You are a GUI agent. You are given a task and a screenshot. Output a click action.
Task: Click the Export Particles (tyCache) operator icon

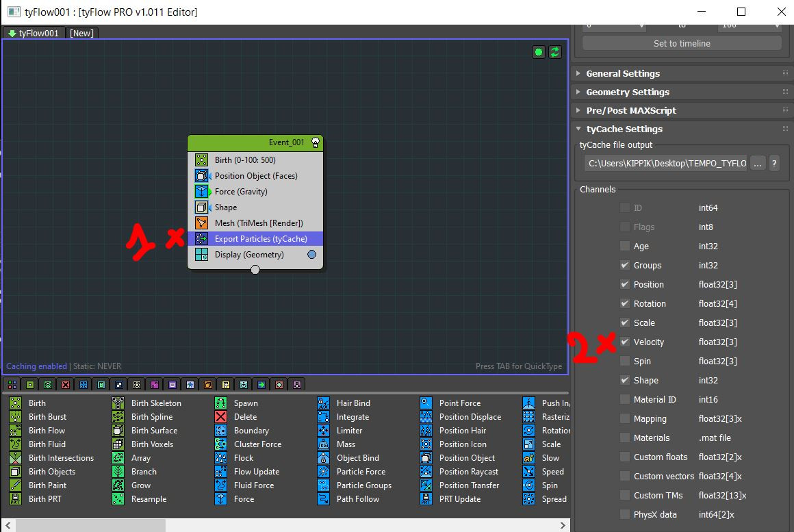point(201,239)
